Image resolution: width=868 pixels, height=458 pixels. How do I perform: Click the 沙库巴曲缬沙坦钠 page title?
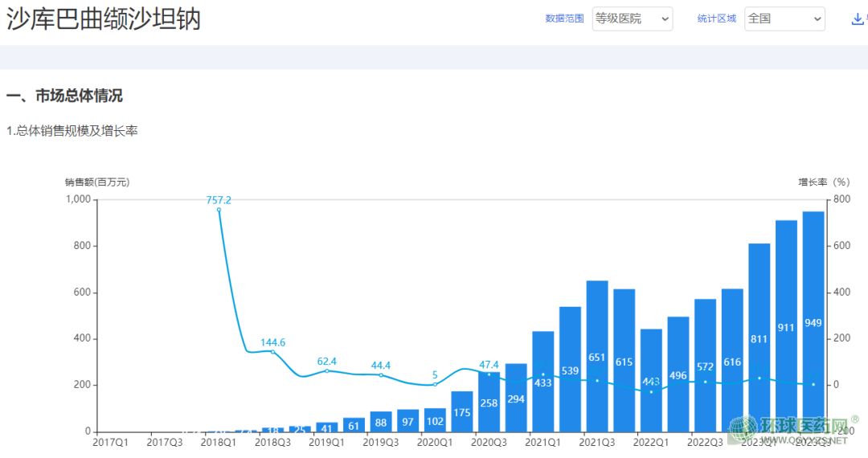coord(104,19)
